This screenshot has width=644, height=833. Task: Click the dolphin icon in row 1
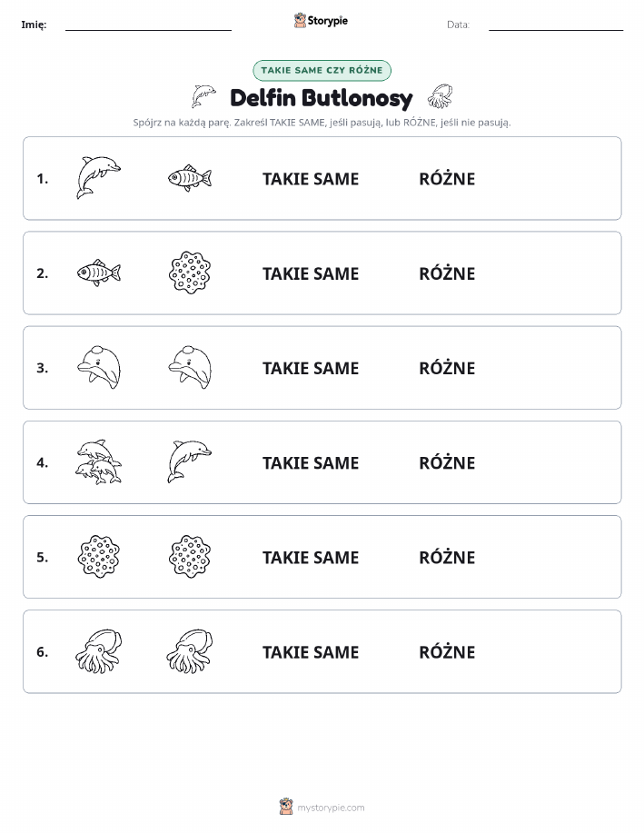tap(99, 178)
